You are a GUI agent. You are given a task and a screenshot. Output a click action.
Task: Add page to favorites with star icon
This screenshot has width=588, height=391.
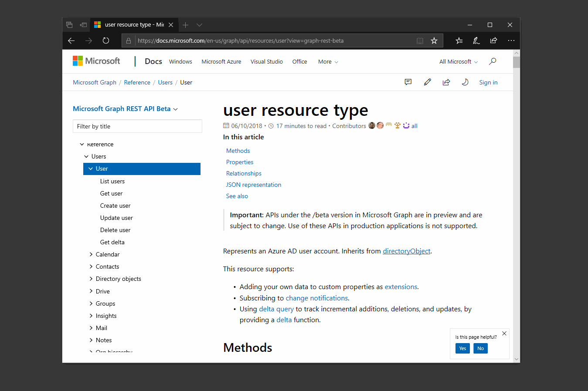(x=434, y=40)
